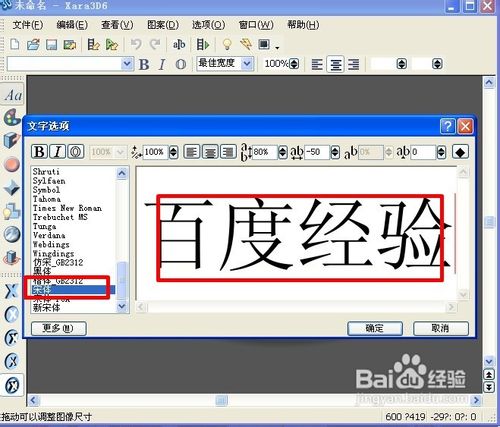Click the main canvas horizontal scrollbar thumb
Image resolution: width=500 pixels, height=427 pixels.
(x=221, y=400)
